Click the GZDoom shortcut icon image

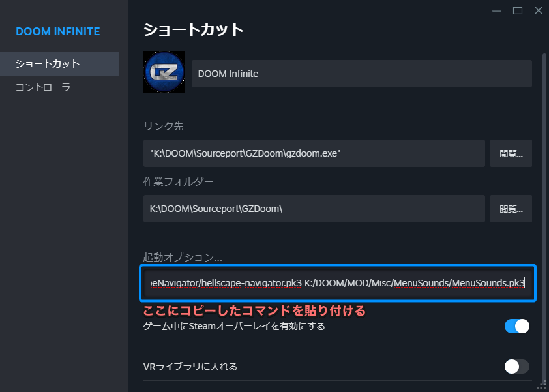[164, 72]
